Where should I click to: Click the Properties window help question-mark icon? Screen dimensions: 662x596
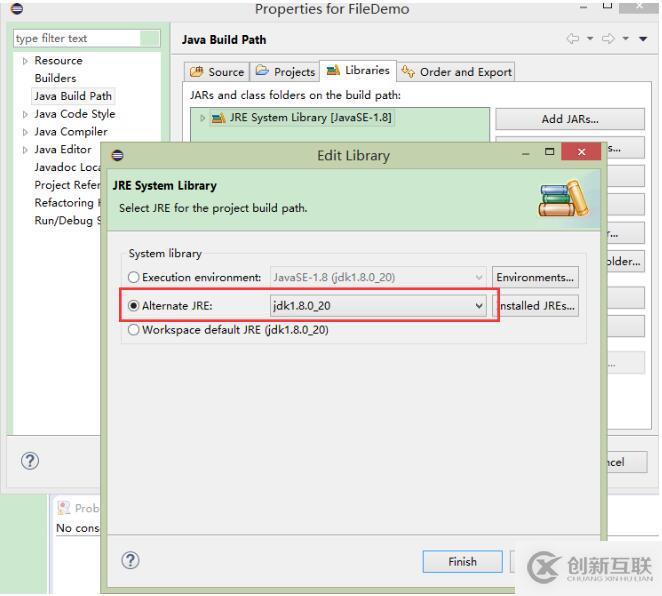[x=30, y=461]
